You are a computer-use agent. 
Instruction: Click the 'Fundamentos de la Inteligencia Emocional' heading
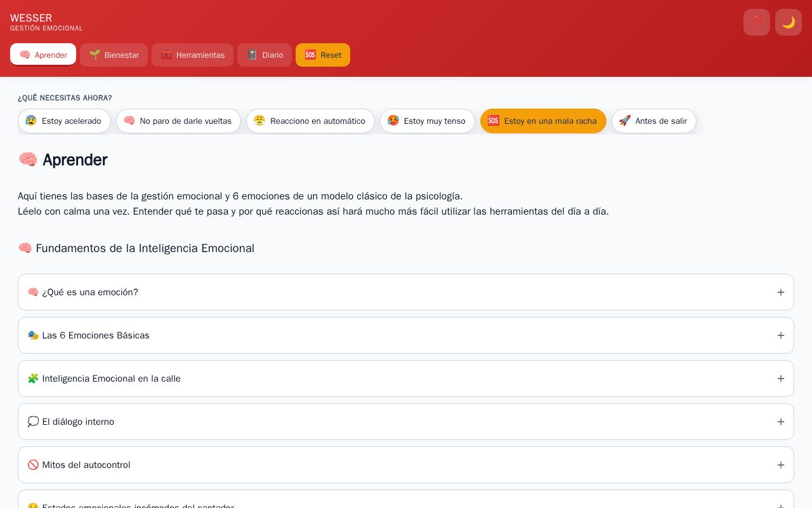pyautogui.click(x=136, y=248)
